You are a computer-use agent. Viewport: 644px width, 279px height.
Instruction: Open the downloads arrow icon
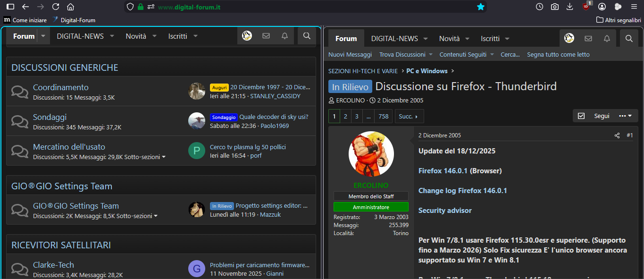pyautogui.click(x=570, y=7)
